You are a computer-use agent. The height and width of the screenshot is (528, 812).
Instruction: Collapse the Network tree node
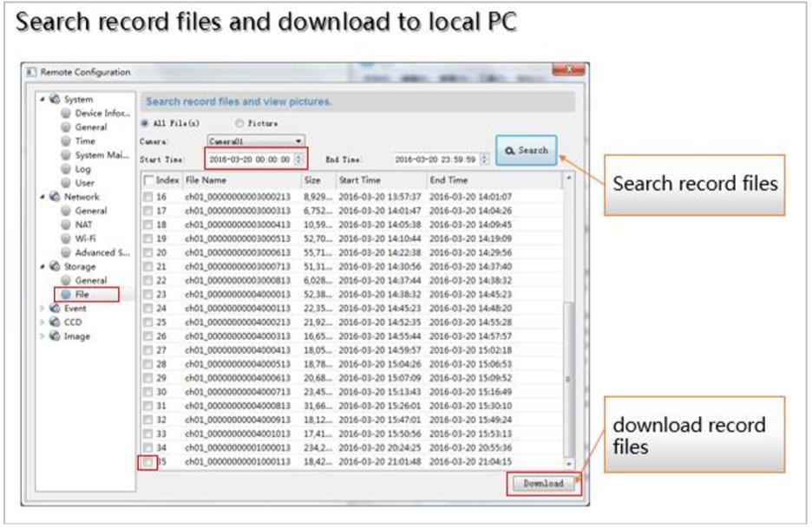tap(43, 197)
